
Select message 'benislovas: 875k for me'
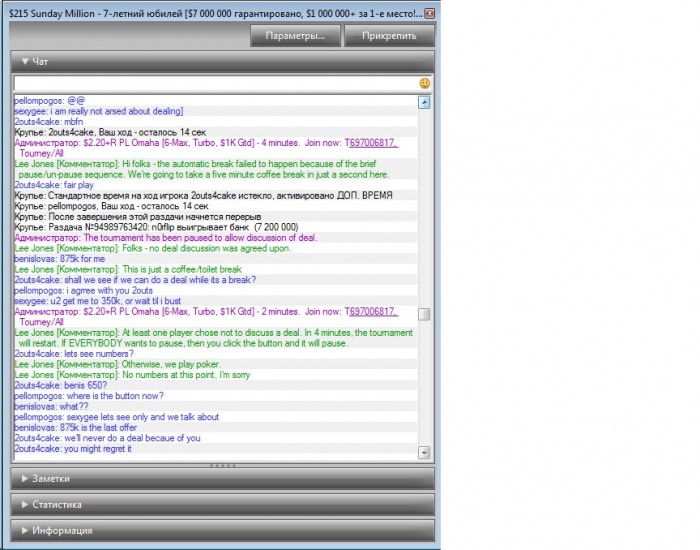pos(59,259)
